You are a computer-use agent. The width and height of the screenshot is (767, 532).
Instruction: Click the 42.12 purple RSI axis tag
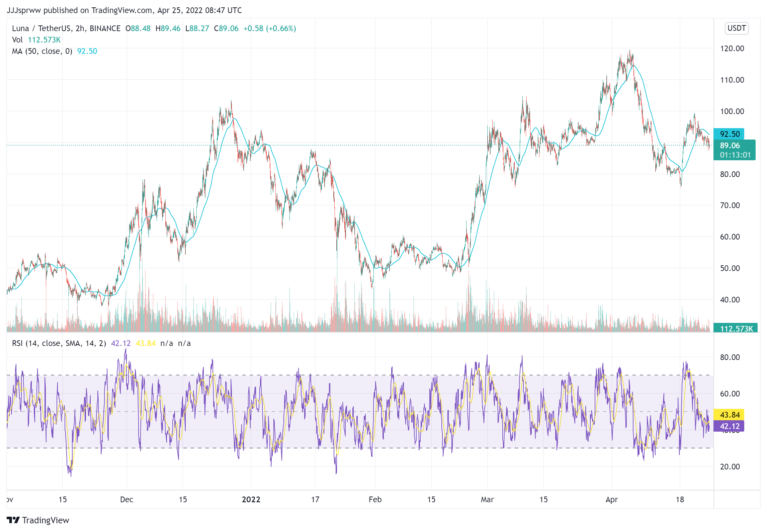tap(729, 426)
